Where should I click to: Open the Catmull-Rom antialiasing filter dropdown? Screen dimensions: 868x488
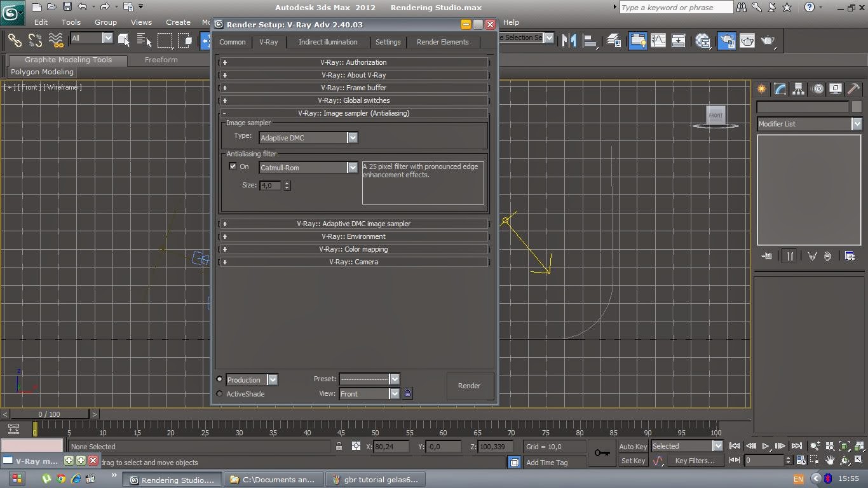[x=308, y=168]
